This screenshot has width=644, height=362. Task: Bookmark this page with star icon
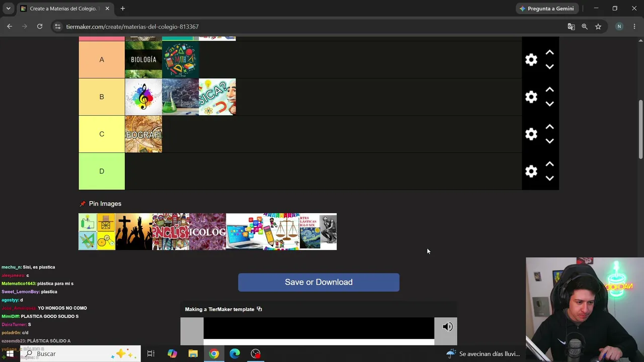[x=598, y=27]
